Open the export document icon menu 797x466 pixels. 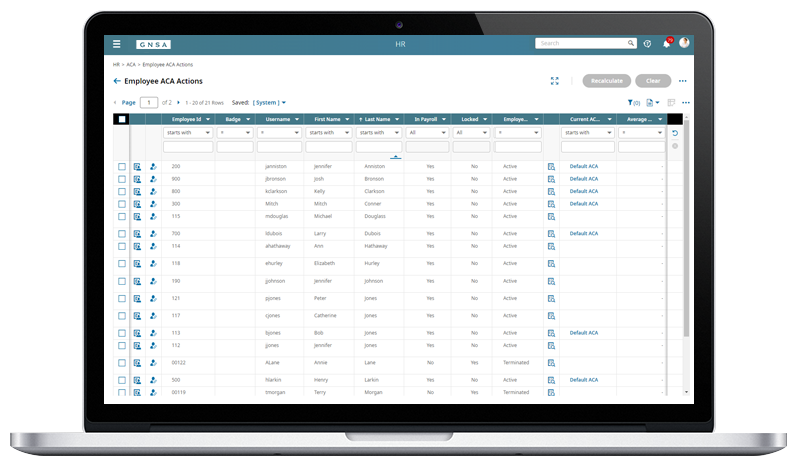tap(652, 103)
